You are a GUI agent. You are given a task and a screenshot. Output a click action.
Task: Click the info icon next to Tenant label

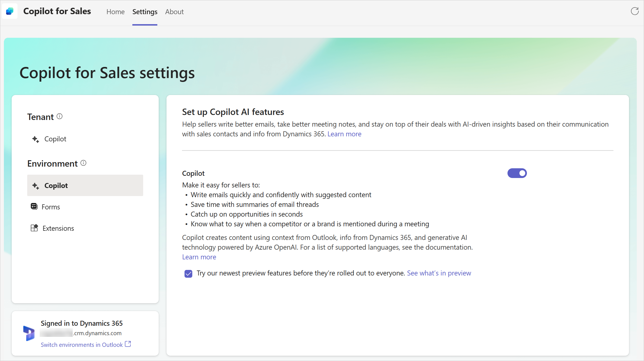click(x=60, y=116)
